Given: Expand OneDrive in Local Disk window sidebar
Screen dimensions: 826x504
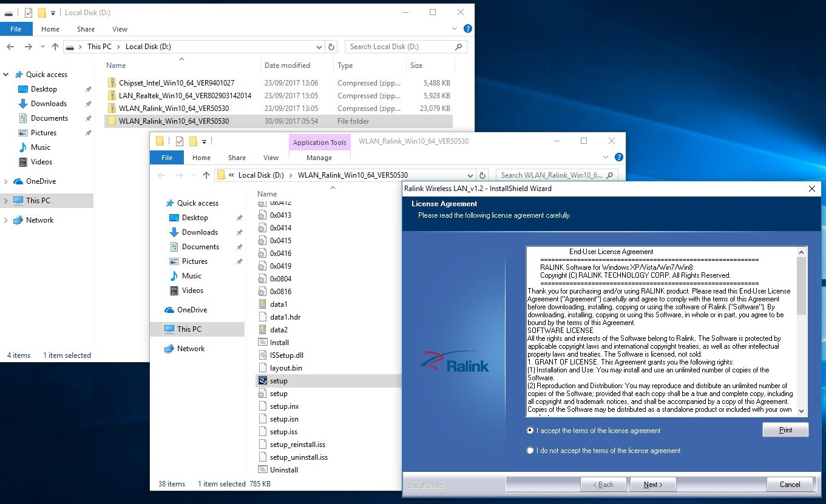Looking at the screenshot, I should click(x=6, y=181).
